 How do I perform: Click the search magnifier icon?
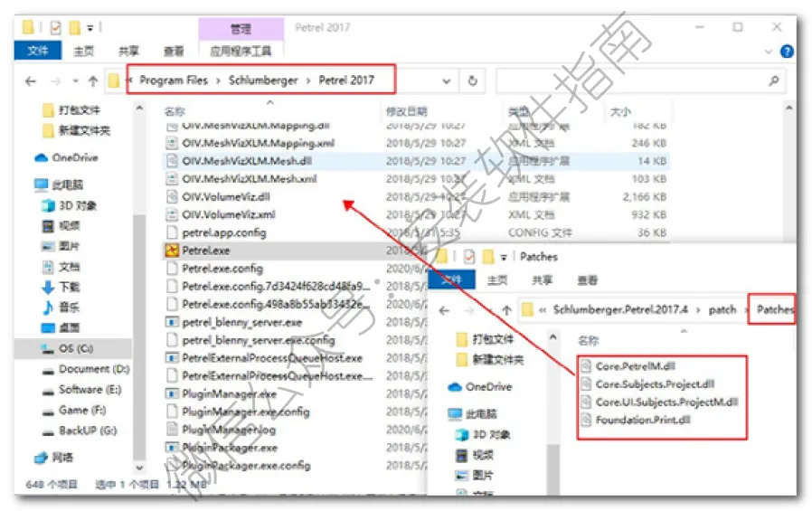[774, 80]
